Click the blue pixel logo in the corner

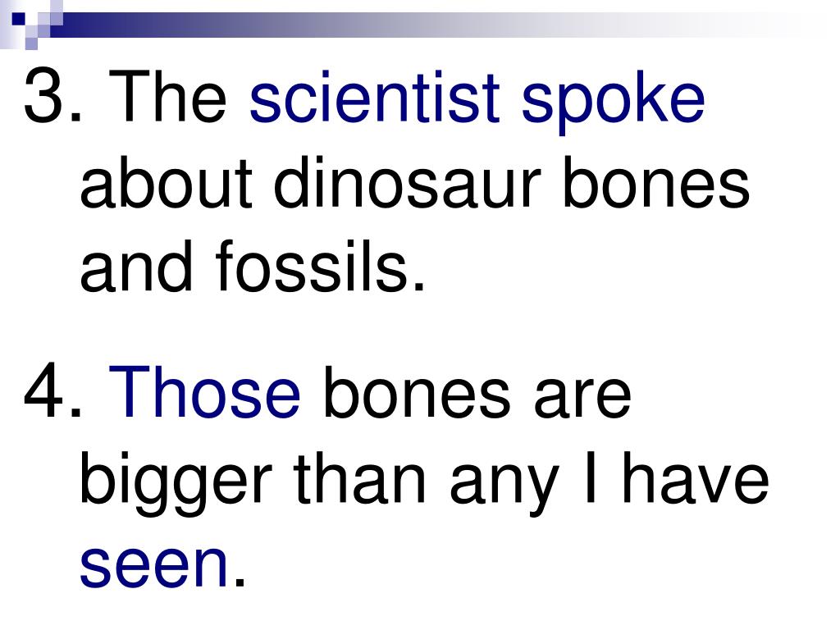[x=31, y=24]
